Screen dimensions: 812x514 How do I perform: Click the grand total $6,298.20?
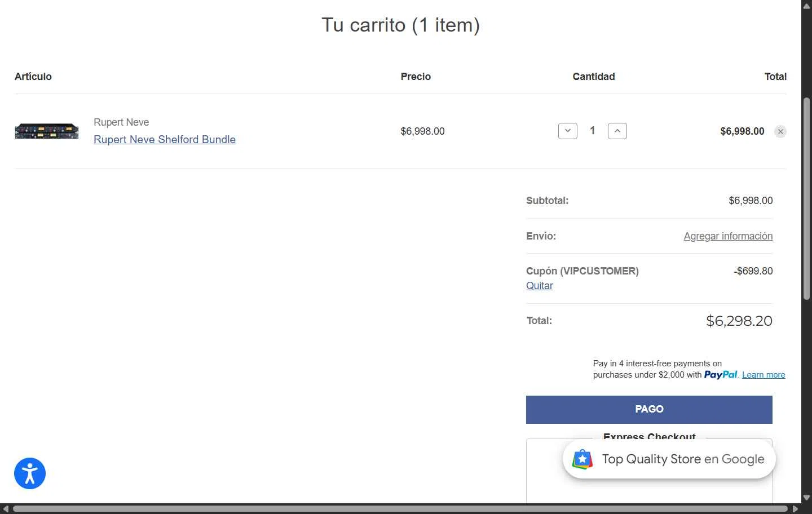(739, 321)
